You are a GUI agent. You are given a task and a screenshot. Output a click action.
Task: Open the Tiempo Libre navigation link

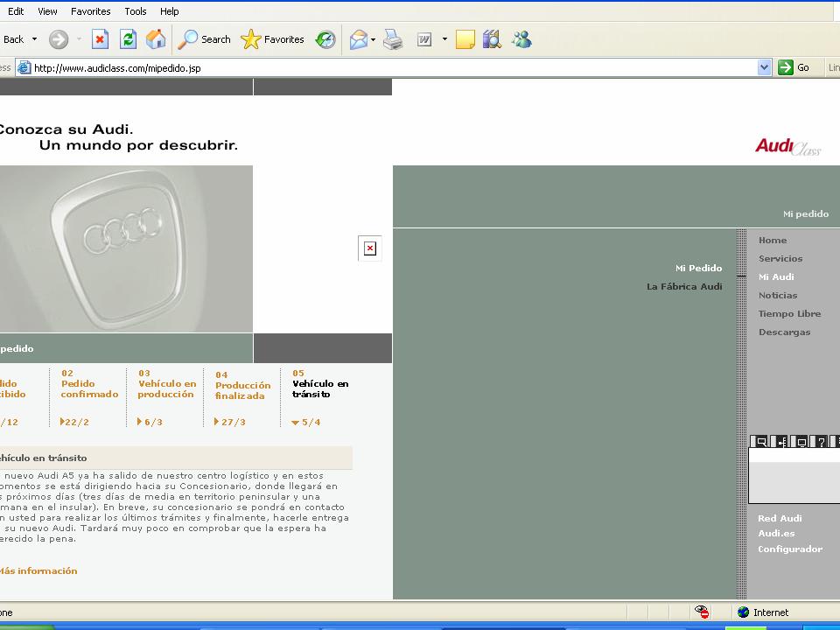click(x=789, y=314)
